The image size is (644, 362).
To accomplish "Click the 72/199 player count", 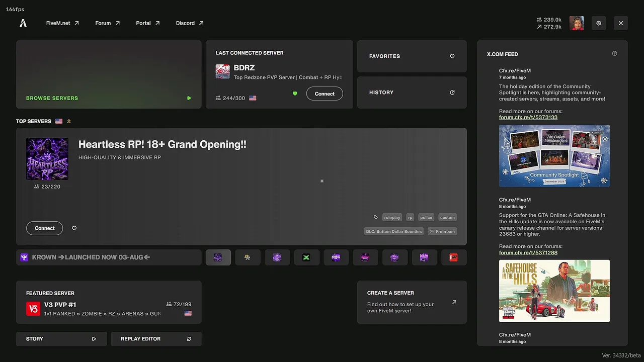I will [179, 304].
